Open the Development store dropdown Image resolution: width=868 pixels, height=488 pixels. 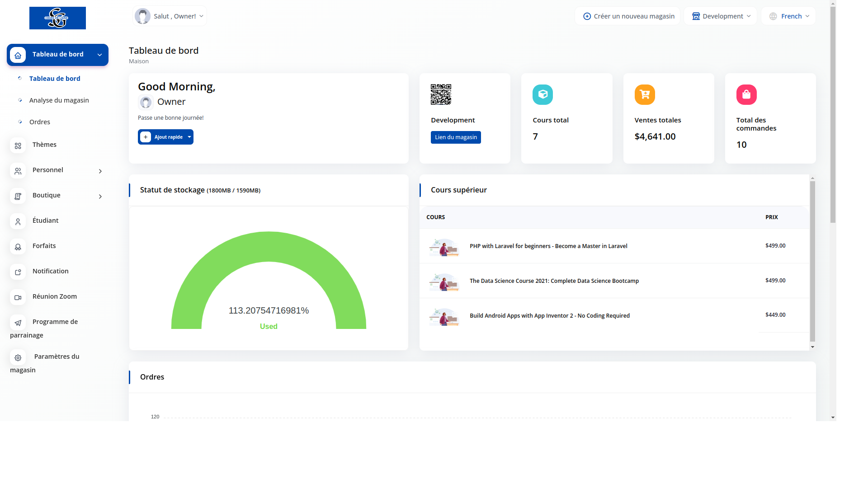click(721, 16)
